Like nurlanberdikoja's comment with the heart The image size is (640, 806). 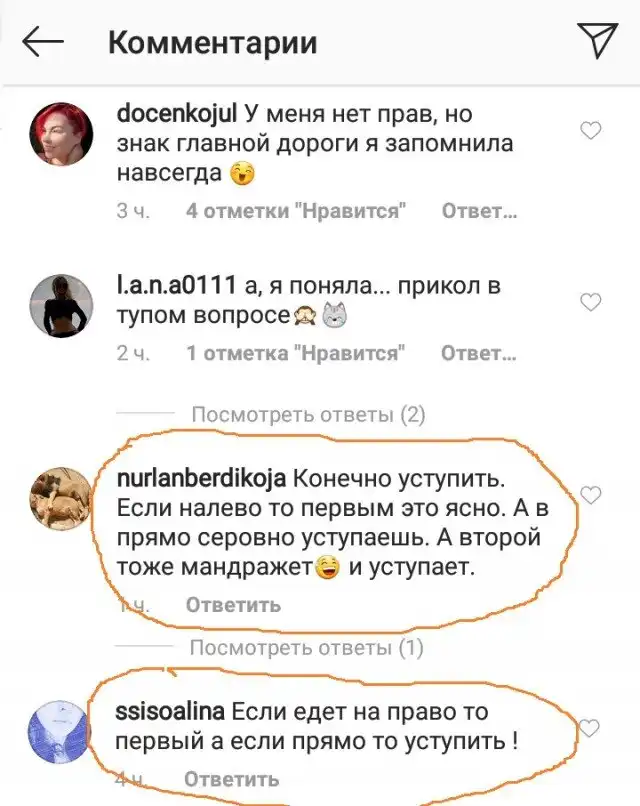click(591, 495)
